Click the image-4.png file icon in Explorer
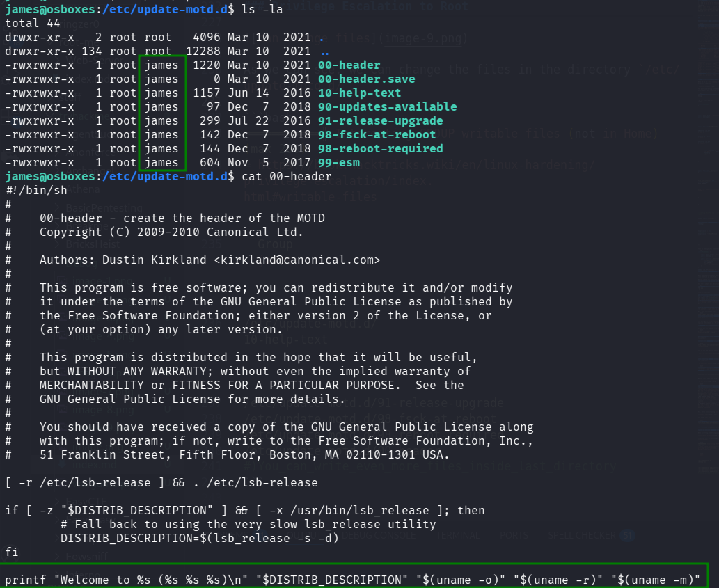Screen dimensions: 719x588 (x=61, y=336)
